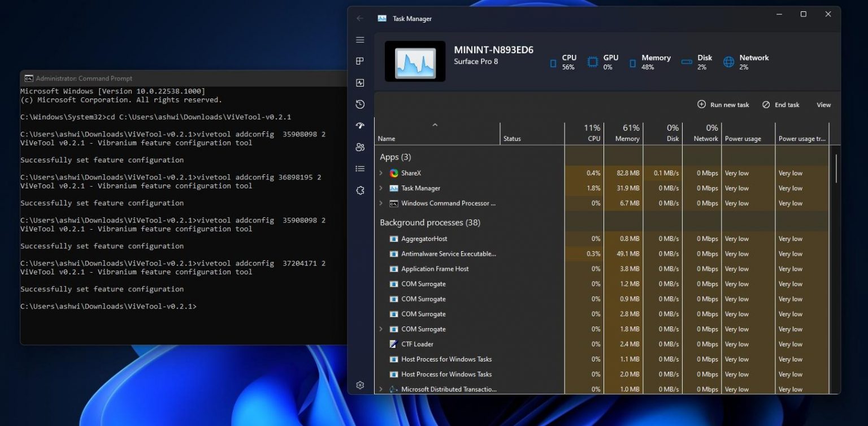868x426 pixels.
Task: Expand the Task Manager entry
Action: coord(380,188)
